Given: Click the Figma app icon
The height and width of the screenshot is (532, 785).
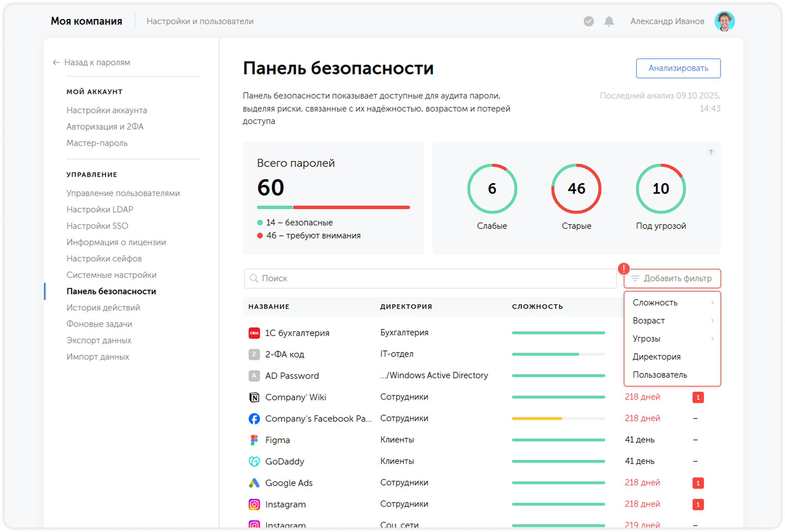Looking at the screenshot, I should click(254, 440).
